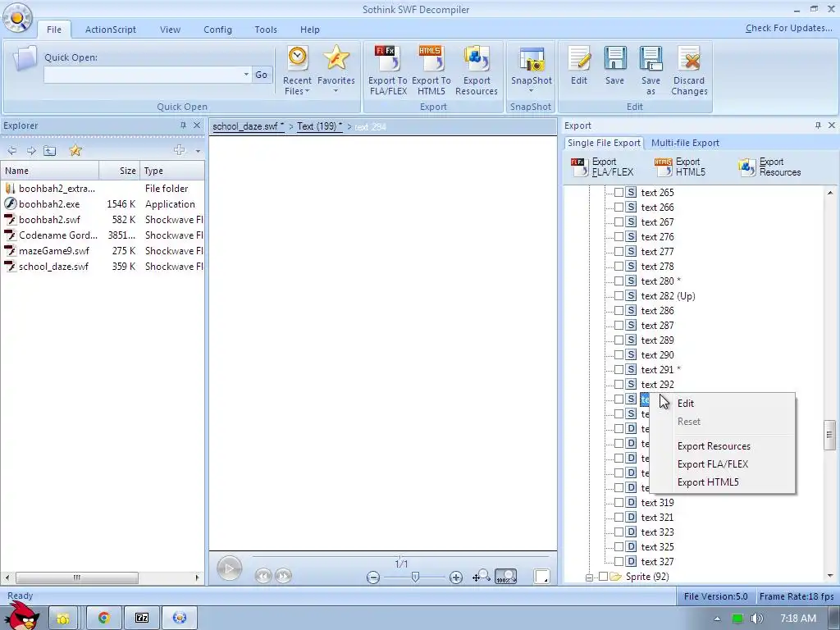Open the Tools ribbon tab

(266, 30)
